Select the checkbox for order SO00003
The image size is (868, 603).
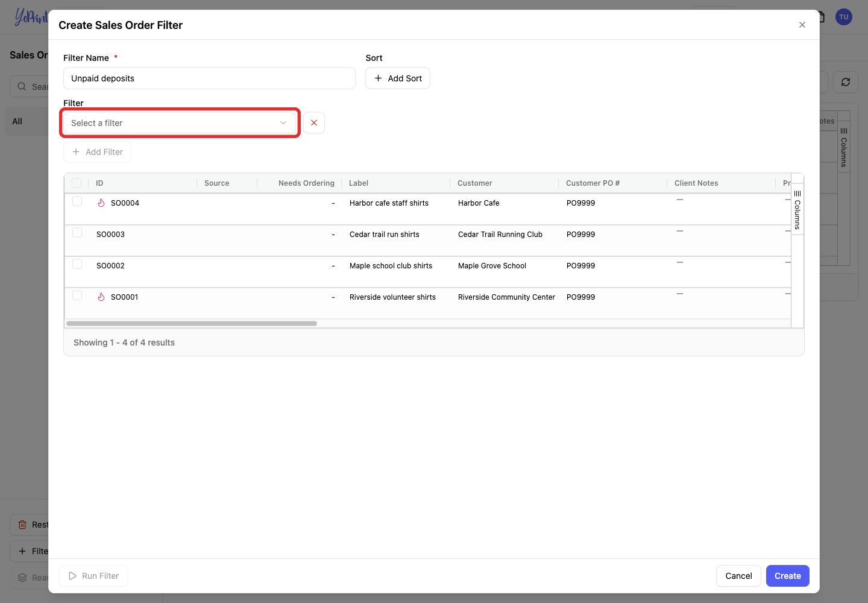coord(77,233)
